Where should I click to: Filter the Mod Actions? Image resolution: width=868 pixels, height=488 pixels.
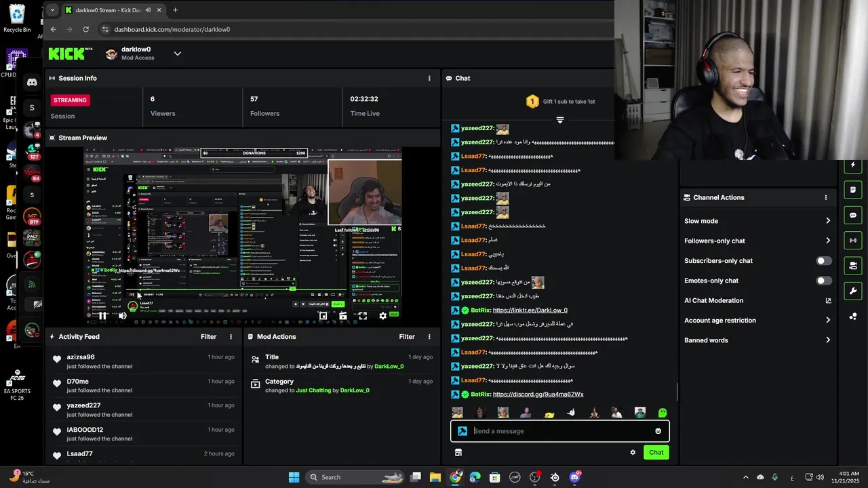click(407, 337)
